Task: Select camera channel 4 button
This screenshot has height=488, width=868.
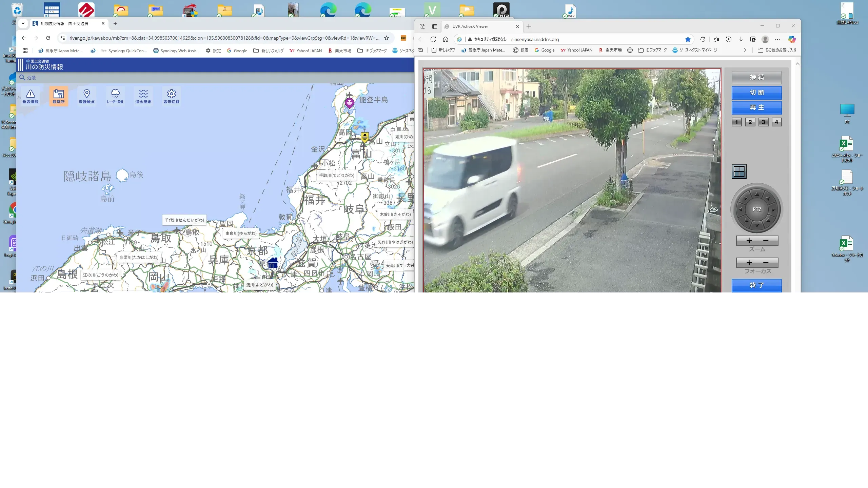Action: click(x=776, y=122)
